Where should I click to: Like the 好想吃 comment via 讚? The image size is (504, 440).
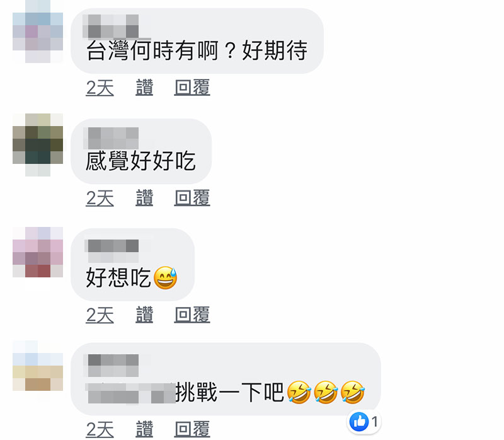coord(144,315)
